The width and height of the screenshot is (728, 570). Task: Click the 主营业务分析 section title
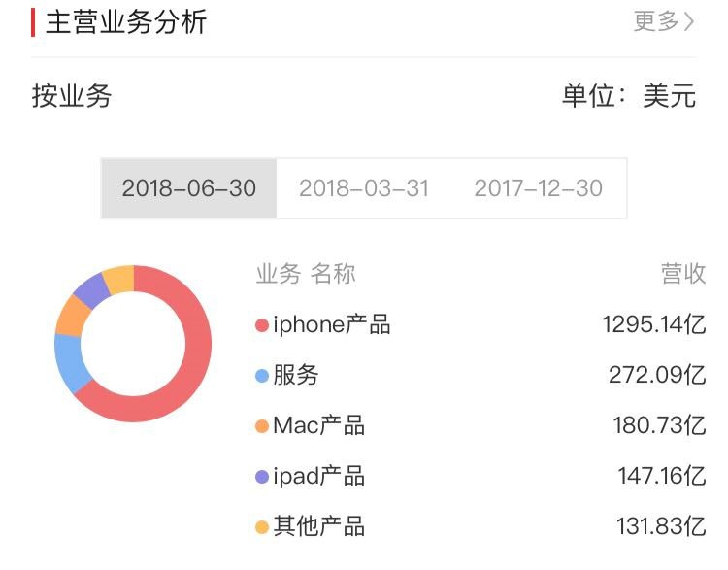[x=126, y=21]
